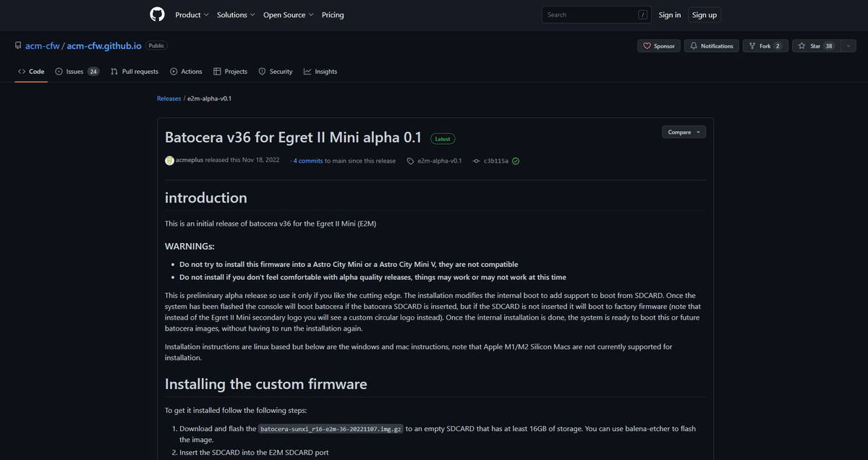Switch to the Actions tab
The width and height of the screenshot is (868, 460).
186,72
